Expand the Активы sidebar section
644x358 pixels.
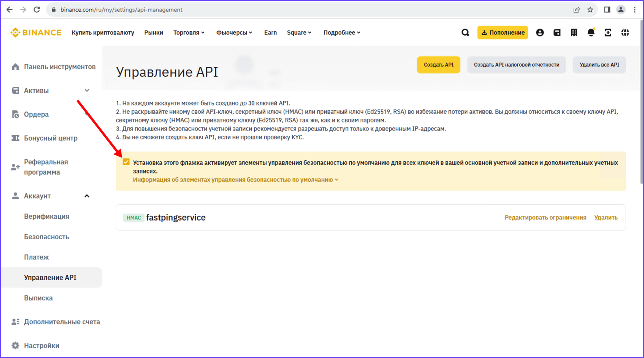coord(87,90)
